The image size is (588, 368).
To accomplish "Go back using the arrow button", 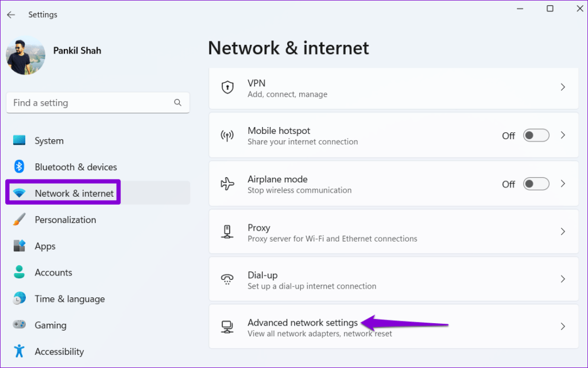I will coord(11,14).
